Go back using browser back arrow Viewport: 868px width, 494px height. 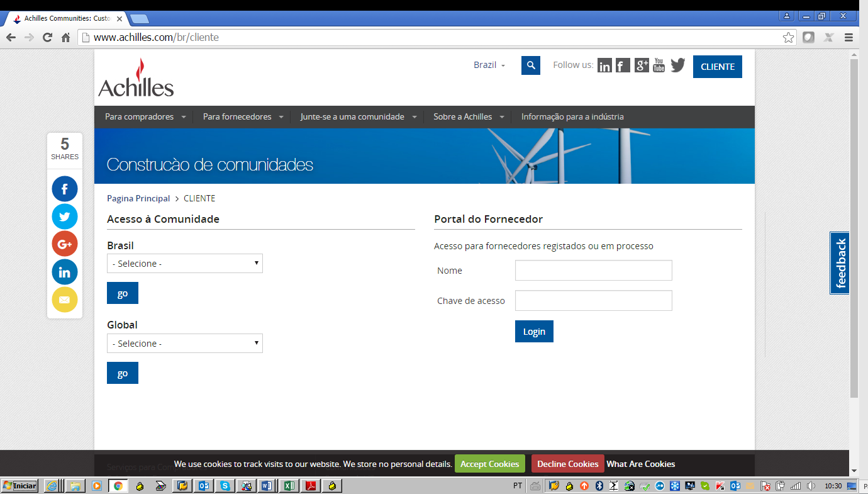11,38
